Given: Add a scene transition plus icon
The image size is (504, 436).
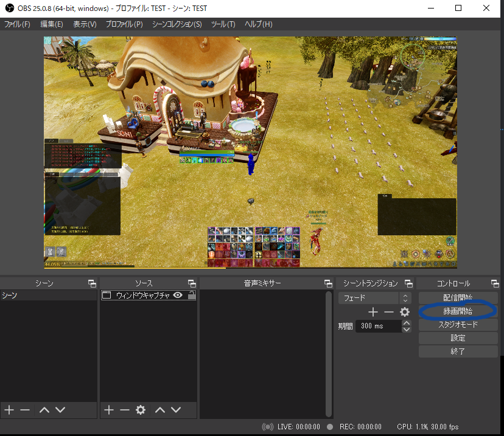Looking at the screenshot, I should [x=373, y=312].
